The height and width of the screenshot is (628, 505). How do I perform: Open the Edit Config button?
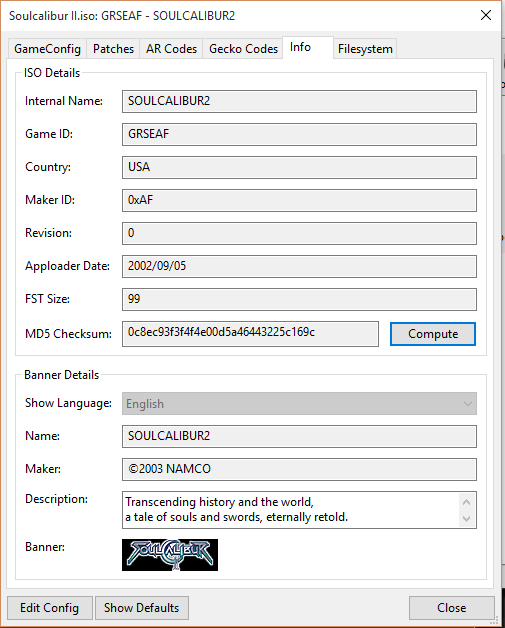coord(50,608)
